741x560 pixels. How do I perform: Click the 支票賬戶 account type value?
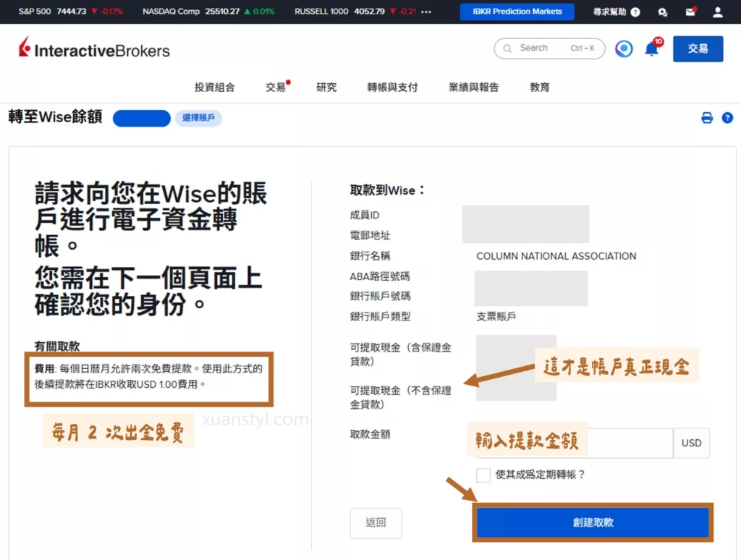[x=496, y=316]
